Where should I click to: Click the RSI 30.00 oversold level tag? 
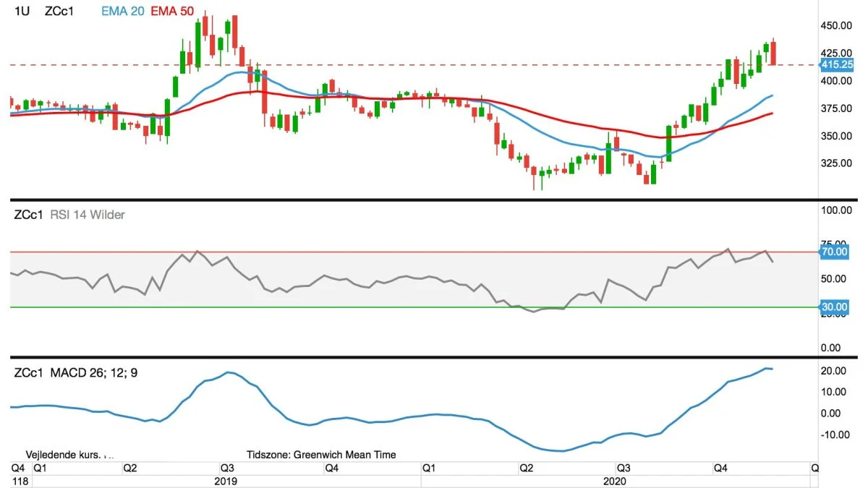click(834, 307)
